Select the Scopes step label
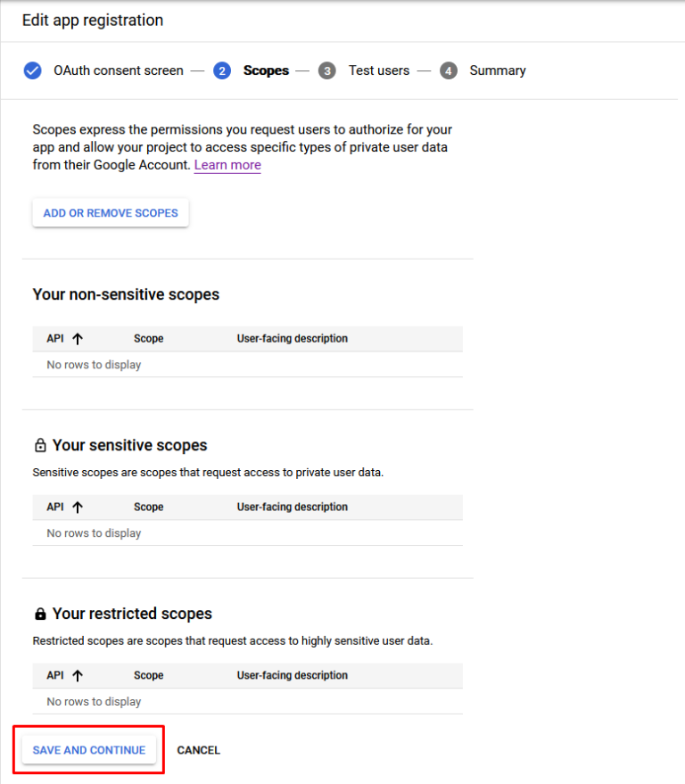Viewport: 685px width, 784px height. 266,70
